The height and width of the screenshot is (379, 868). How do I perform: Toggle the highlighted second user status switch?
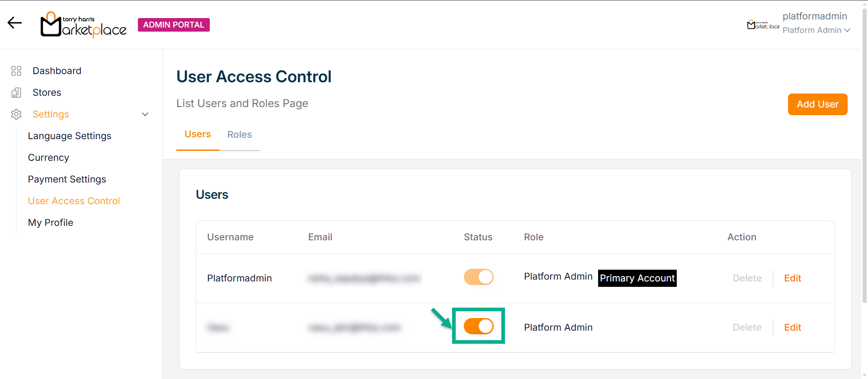(x=478, y=326)
